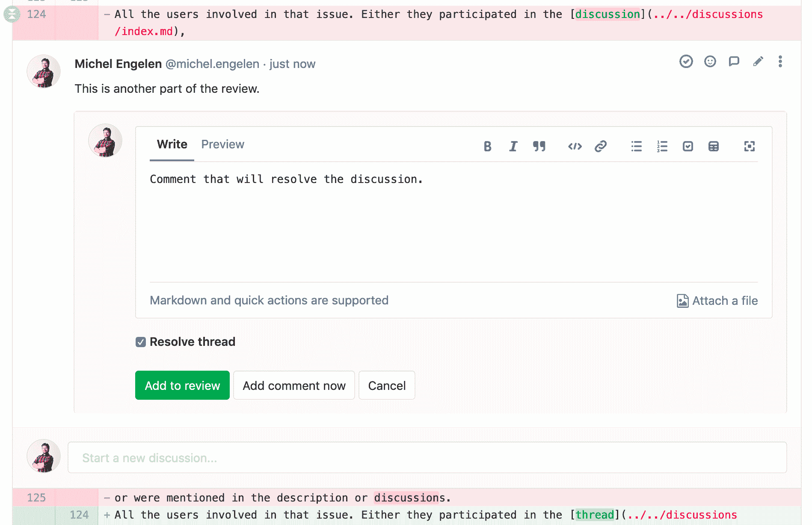This screenshot has height=525, width=812.
Task: Attach a file to the comment
Action: pos(717,301)
